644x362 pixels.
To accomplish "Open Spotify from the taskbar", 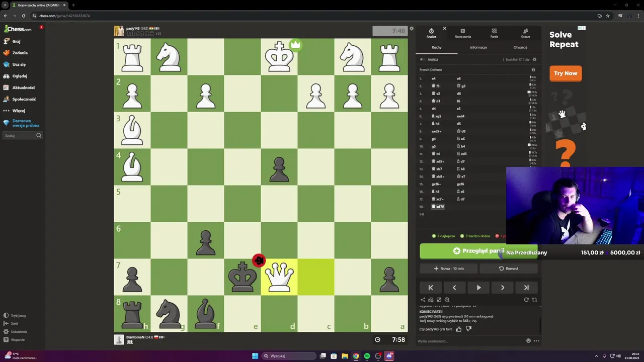I will [x=367, y=356].
